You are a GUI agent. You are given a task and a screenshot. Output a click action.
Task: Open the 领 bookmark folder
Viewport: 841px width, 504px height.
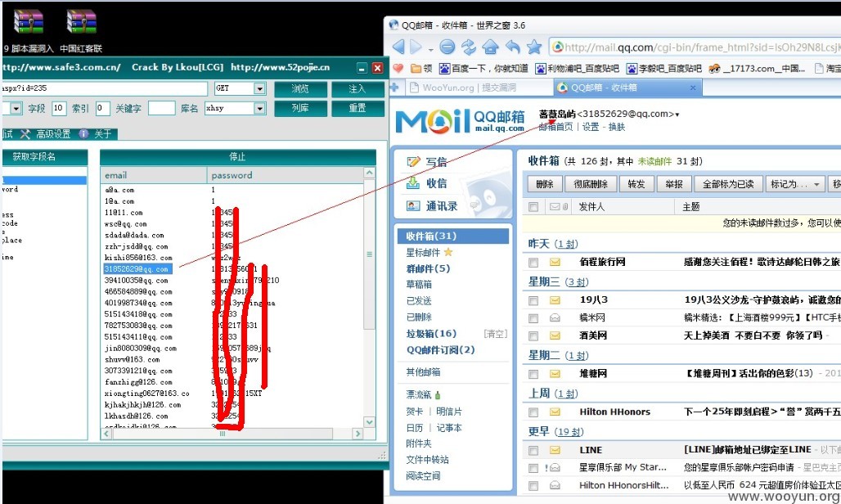[x=421, y=68]
